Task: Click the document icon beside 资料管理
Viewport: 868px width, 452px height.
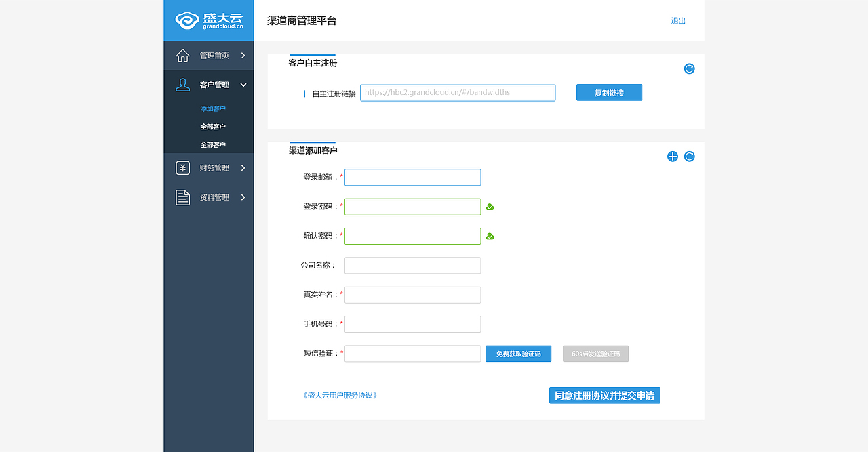Action: coord(182,197)
